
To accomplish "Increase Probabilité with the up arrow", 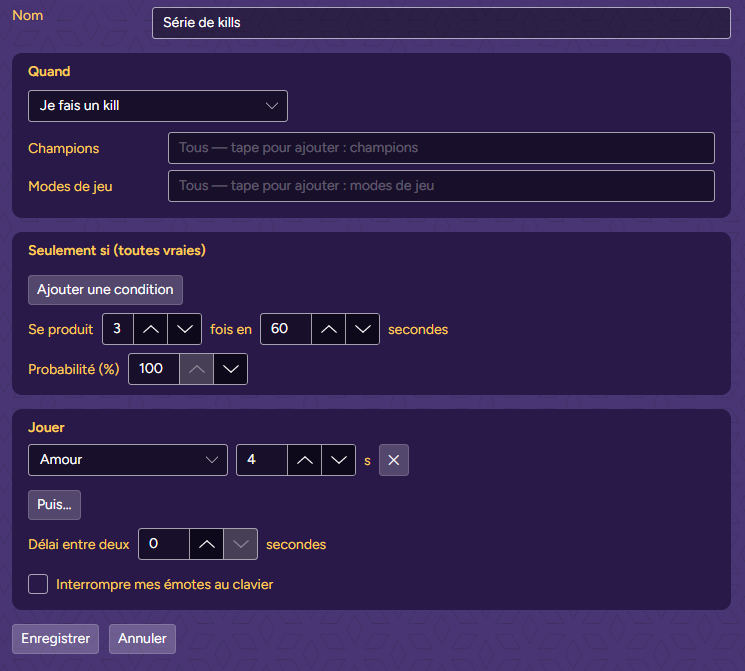I will 196,369.
